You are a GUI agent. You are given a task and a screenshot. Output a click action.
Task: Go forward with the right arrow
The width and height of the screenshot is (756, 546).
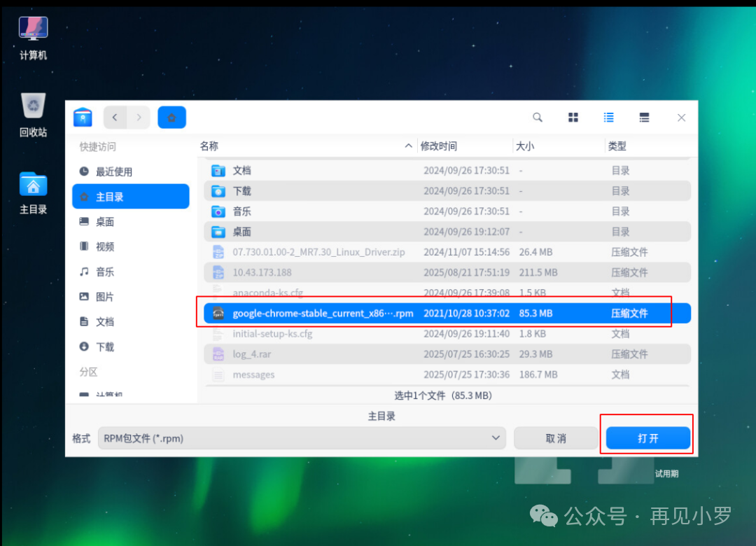click(x=139, y=117)
